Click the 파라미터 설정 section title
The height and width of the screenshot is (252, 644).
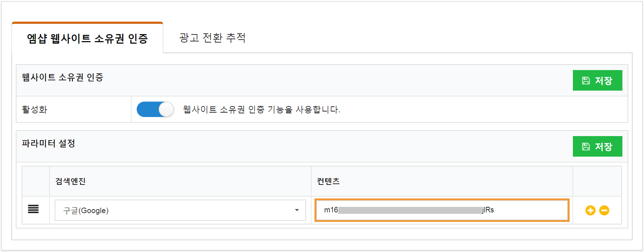(48, 143)
